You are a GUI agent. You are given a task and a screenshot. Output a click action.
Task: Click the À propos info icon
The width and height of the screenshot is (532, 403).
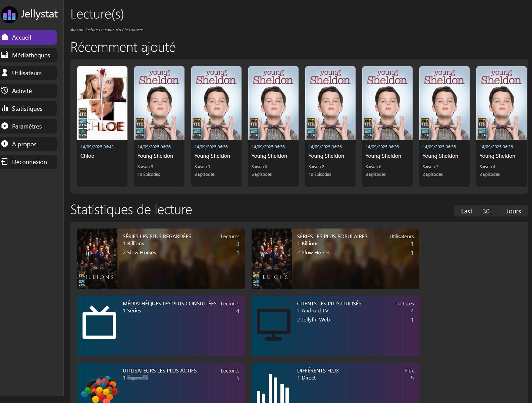pos(5,144)
